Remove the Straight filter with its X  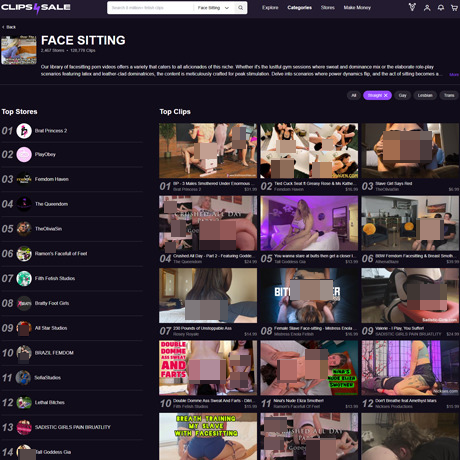[386, 95]
